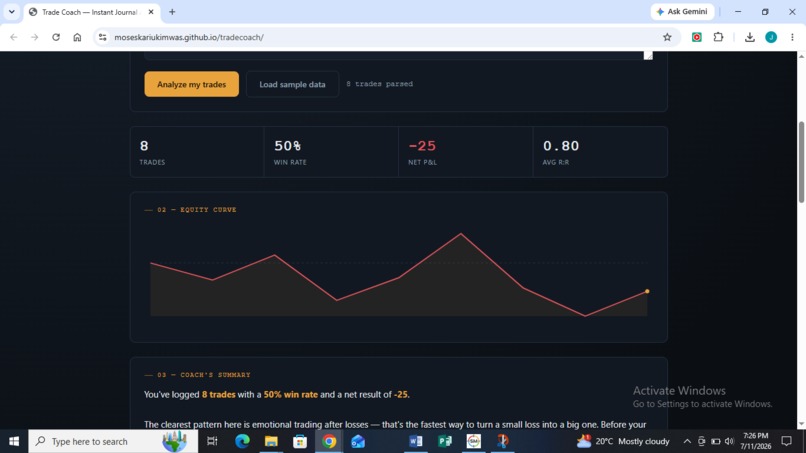Open the volume control in tray
This screenshot has height=453, width=806.
(729, 441)
